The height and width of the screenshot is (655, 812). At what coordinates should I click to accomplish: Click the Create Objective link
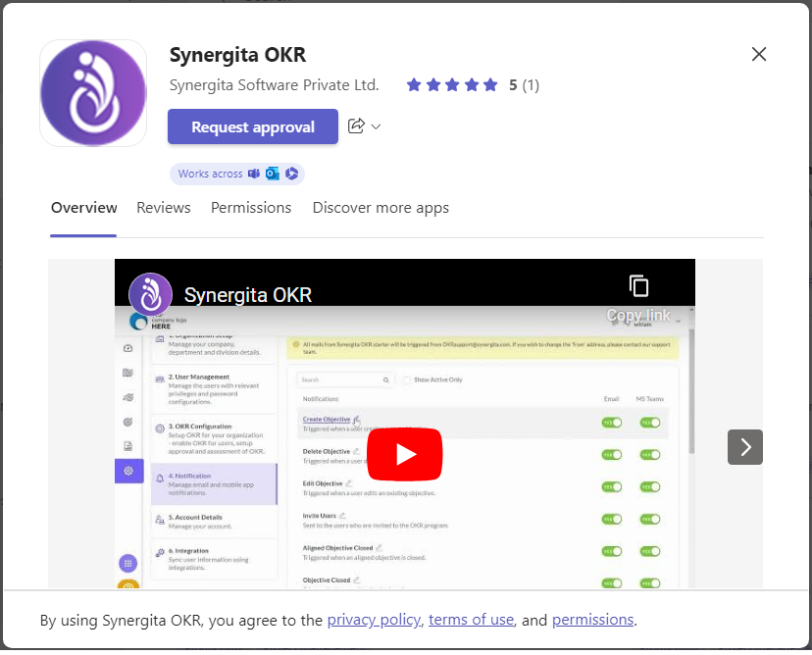(x=327, y=419)
